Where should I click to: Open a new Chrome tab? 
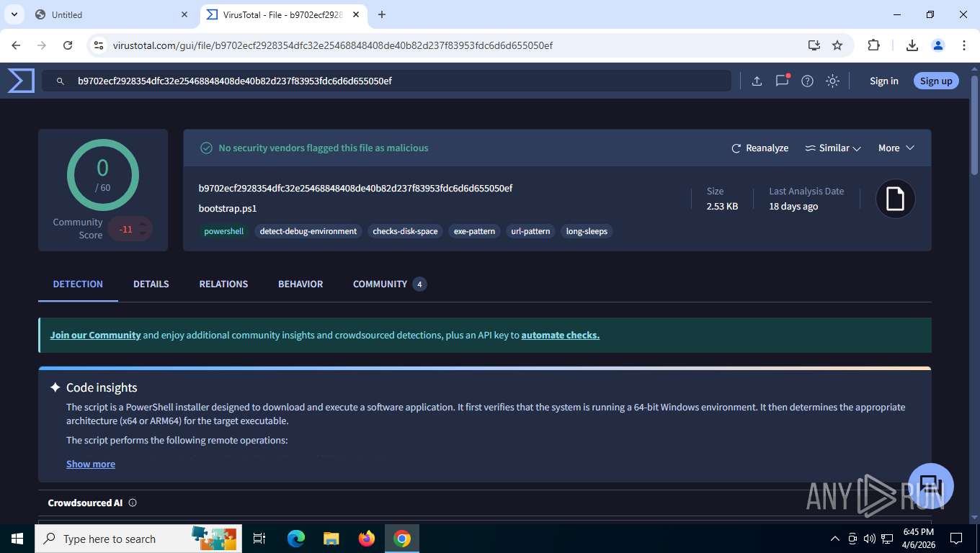tap(382, 14)
